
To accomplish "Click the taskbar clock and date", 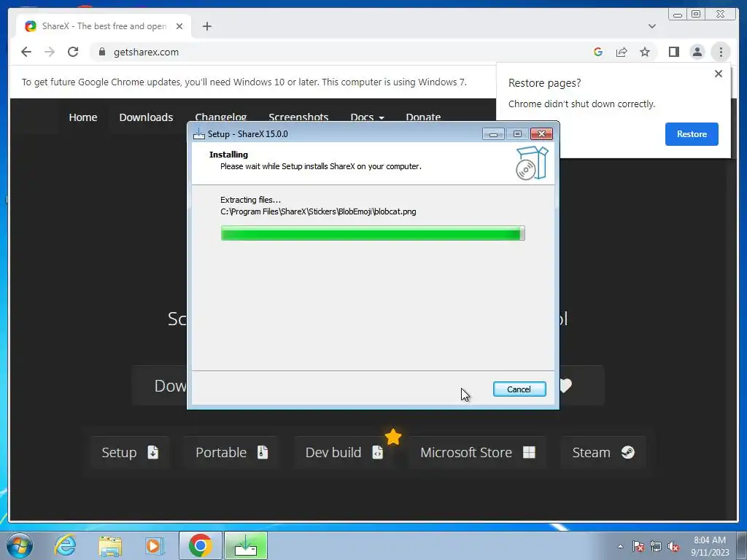I will point(710,546).
